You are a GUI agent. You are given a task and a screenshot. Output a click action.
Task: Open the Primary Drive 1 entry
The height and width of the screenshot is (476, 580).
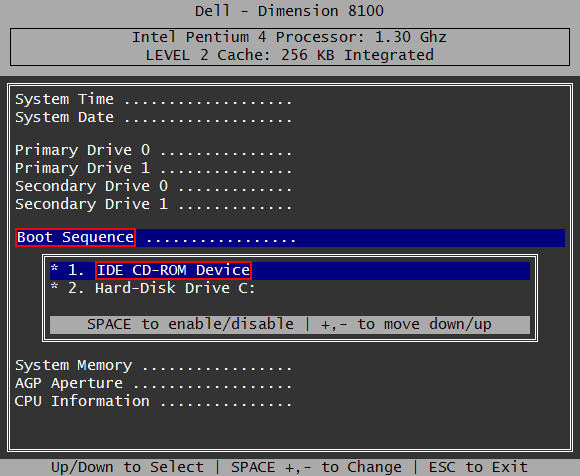153,168
